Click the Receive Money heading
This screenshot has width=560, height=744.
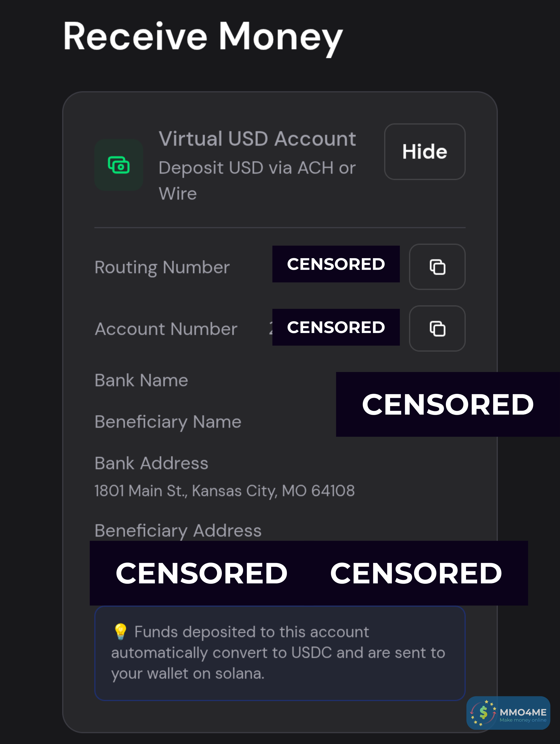tap(203, 37)
